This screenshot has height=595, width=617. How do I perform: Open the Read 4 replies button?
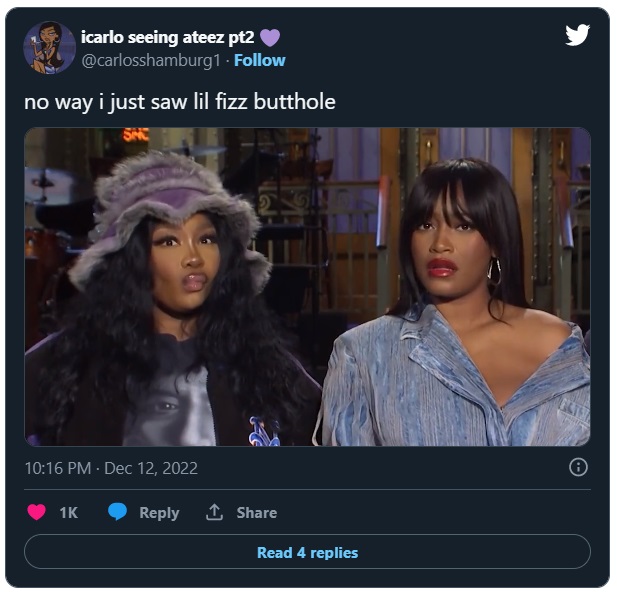point(307,552)
